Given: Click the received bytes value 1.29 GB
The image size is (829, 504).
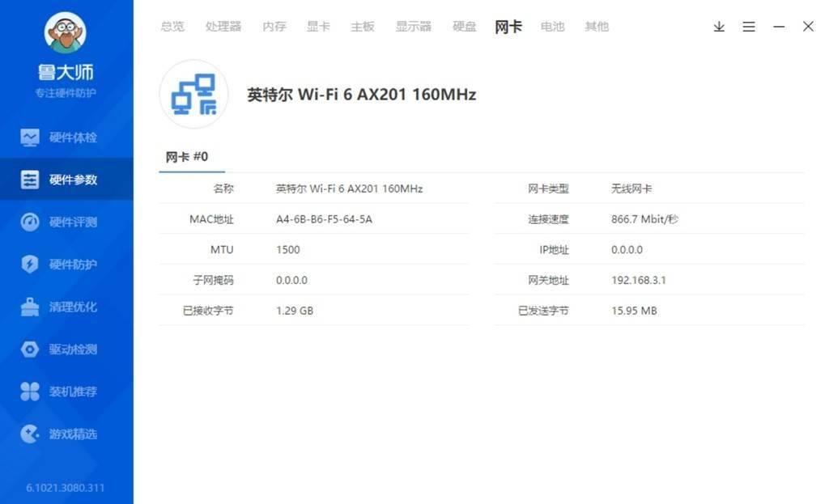Looking at the screenshot, I should [295, 311].
